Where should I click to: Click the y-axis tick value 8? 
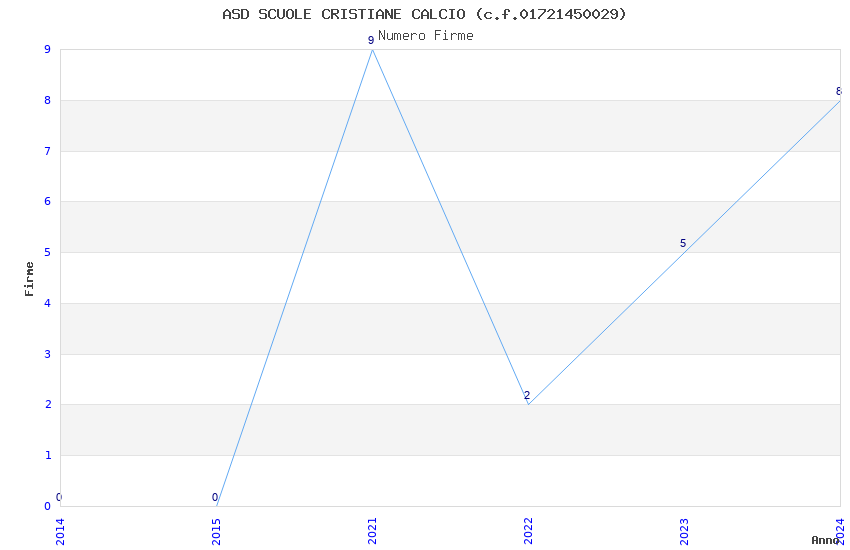coord(48,100)
